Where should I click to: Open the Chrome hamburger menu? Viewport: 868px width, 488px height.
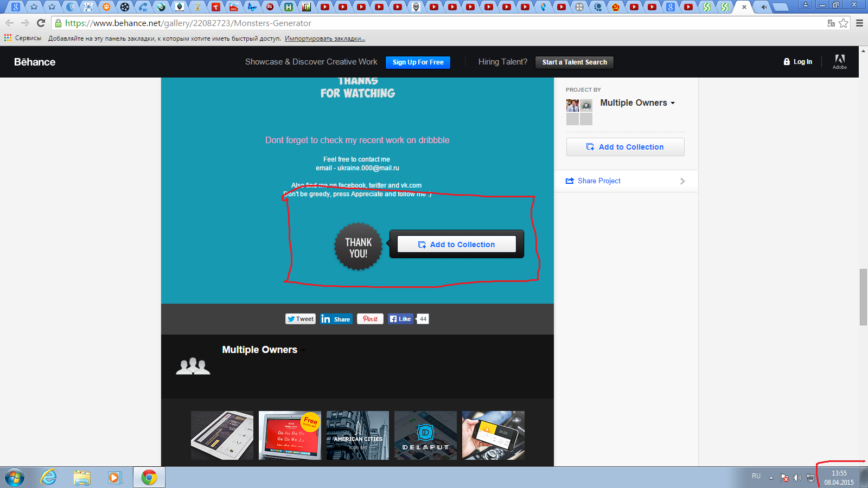click(x=859, y=23)
